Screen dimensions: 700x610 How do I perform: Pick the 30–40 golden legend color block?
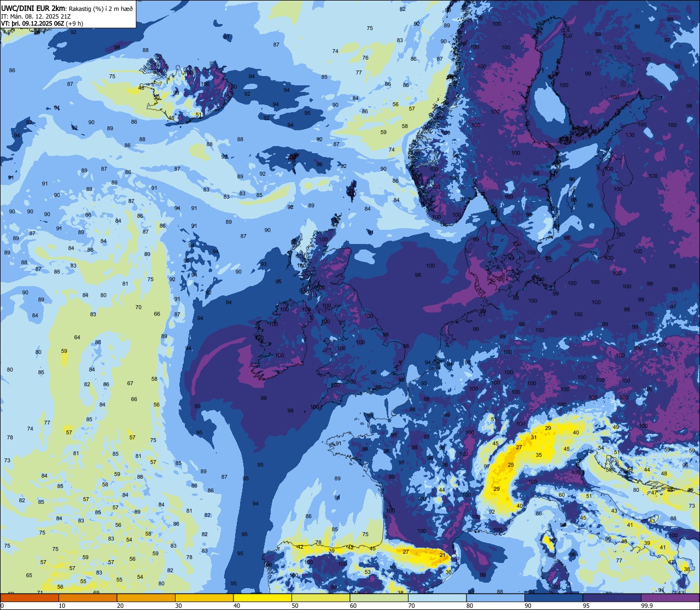coord(204,597)
